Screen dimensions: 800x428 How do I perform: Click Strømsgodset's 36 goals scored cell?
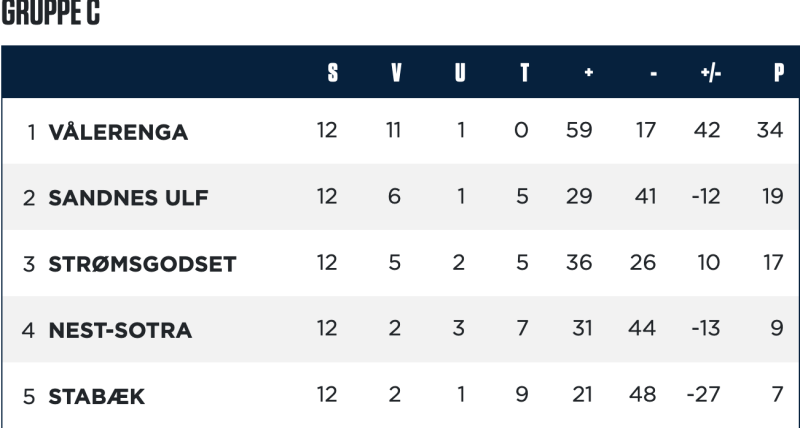click(579, 263)
